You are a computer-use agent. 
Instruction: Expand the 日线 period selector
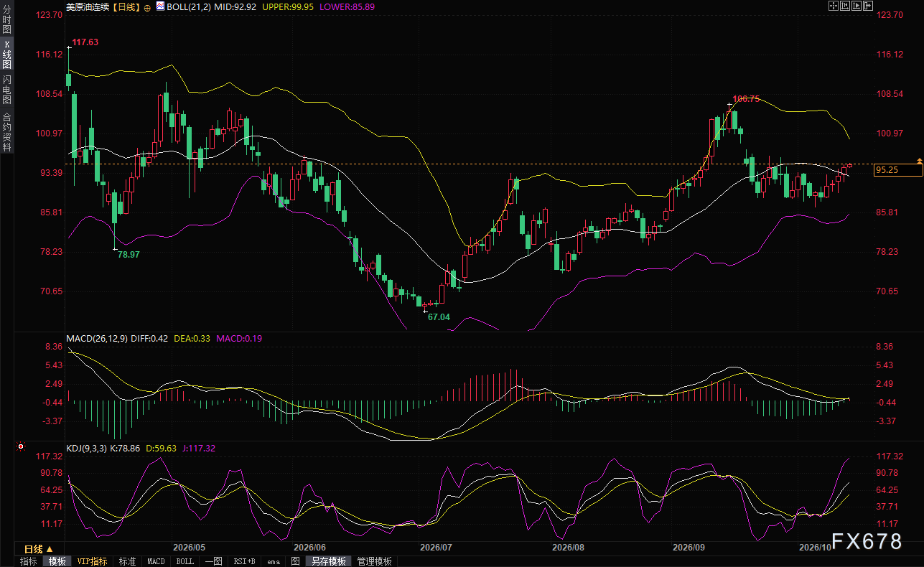(39, 548)
